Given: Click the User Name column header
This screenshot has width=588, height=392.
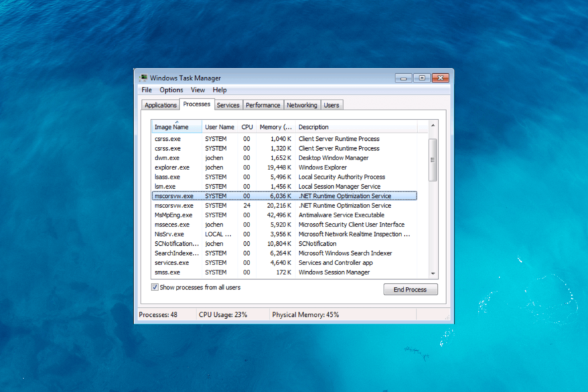Looking at the screenshot, I should point(220,126).
